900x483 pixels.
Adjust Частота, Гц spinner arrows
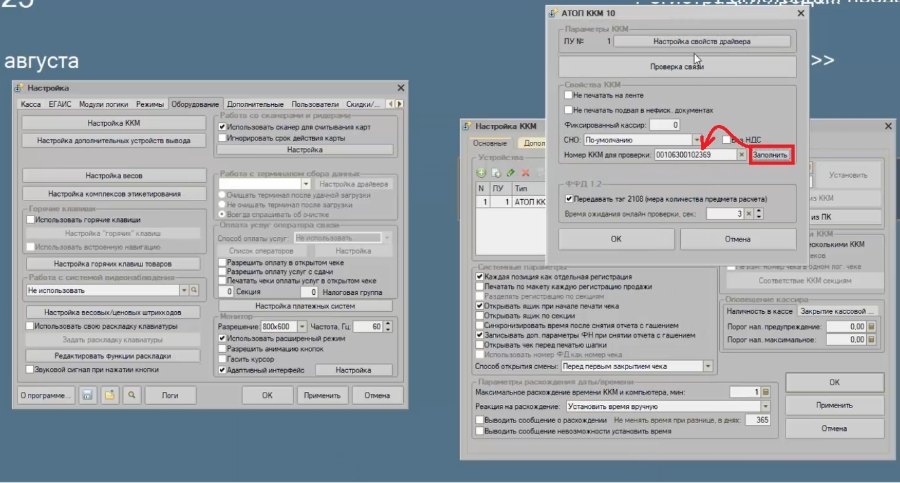(x=388, y=326)
